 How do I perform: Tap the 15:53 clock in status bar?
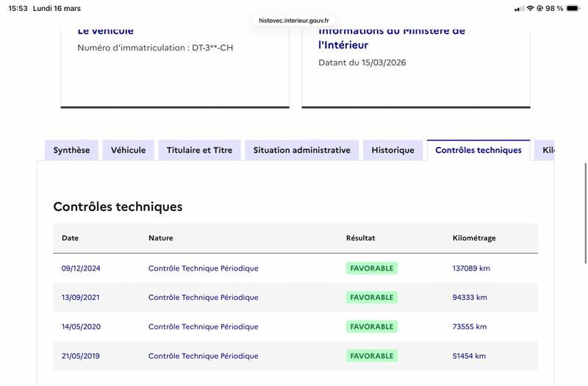click(19, 8)
